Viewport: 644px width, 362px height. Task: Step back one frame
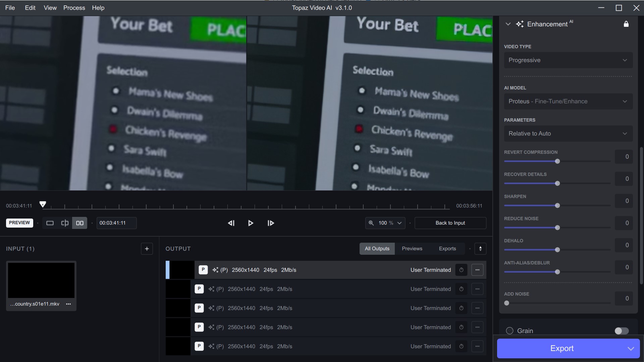coord(231,223)
